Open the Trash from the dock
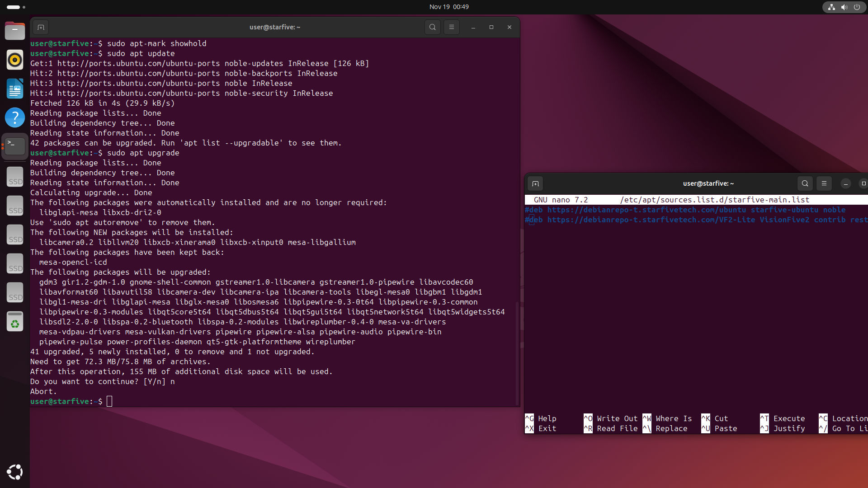Image resolution: width=868 pixels, height=488 pixels. [x=15, y=322]
